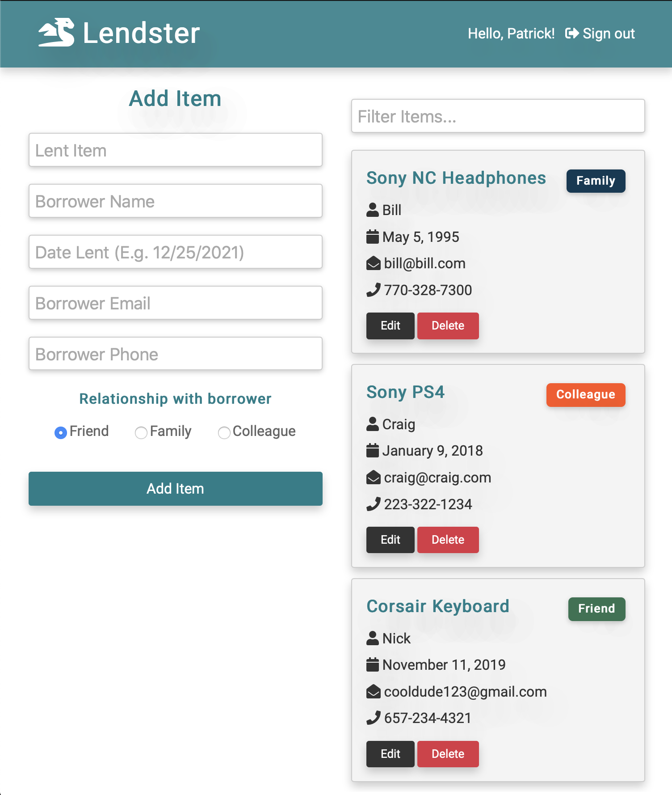Click the Lendster dragon logo icon
Screen dimensions: 672x795
[57, 33]
